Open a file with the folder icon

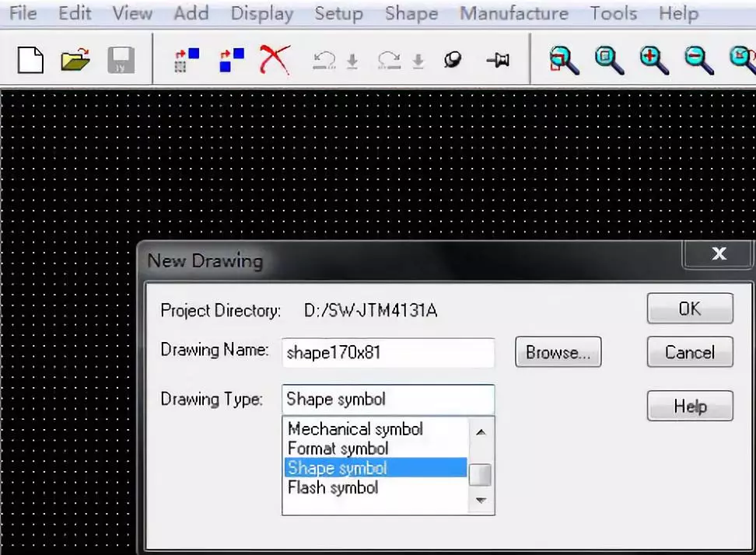pyautogui.click(x=75, y=60)
